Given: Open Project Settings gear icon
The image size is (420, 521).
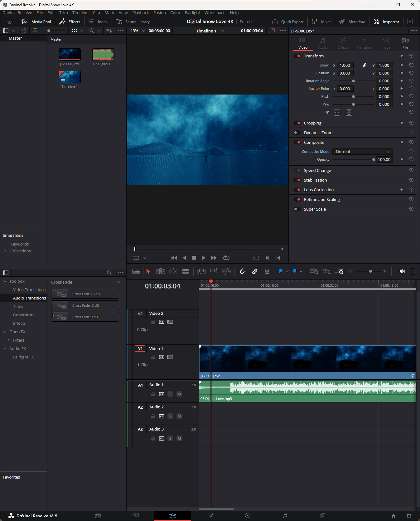Looking at the screenshot, I should [x=409, y=516].
